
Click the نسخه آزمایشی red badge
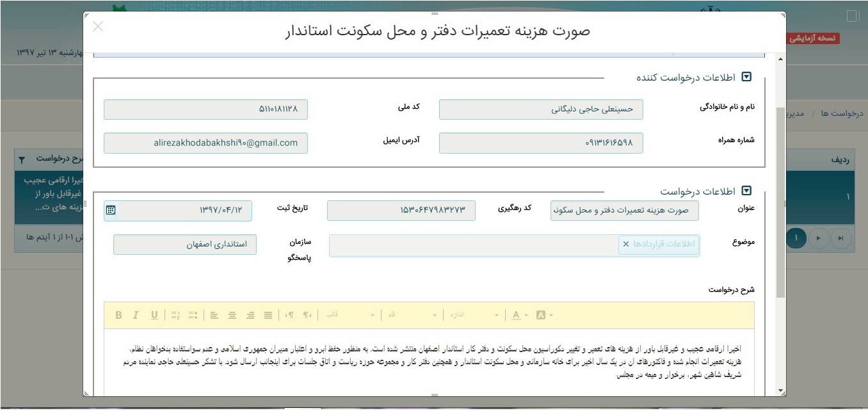click(813, 38)
